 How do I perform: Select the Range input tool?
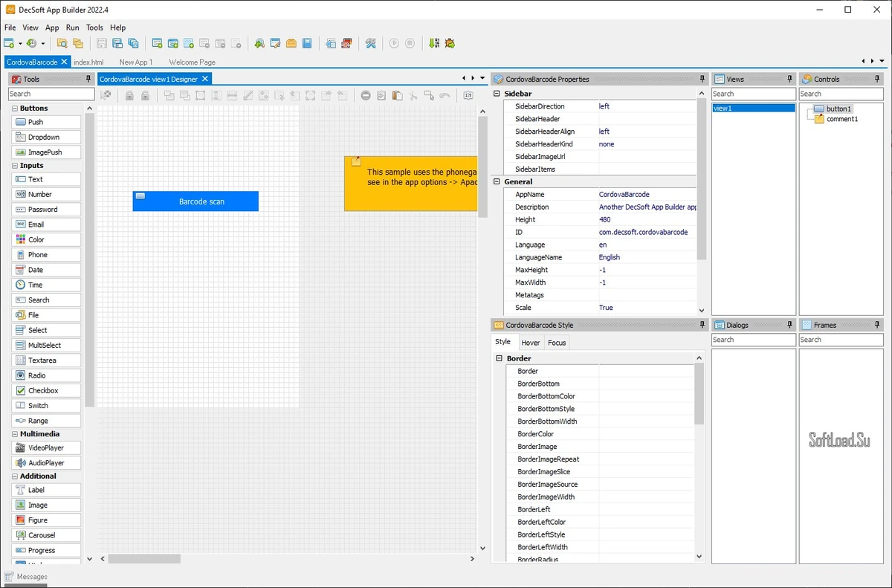46,421
